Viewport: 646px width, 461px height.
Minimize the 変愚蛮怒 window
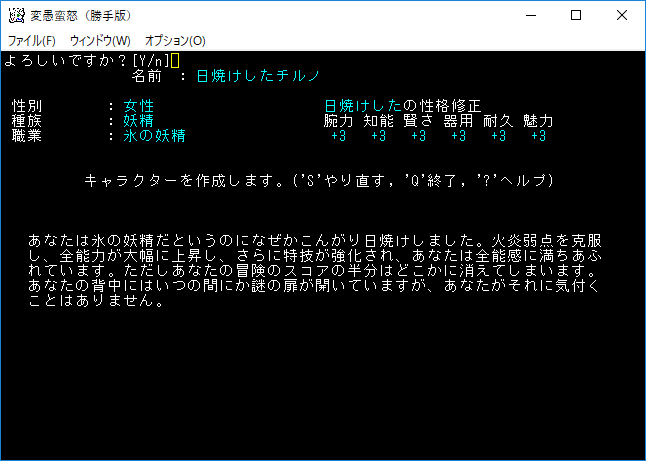[529, 16]
